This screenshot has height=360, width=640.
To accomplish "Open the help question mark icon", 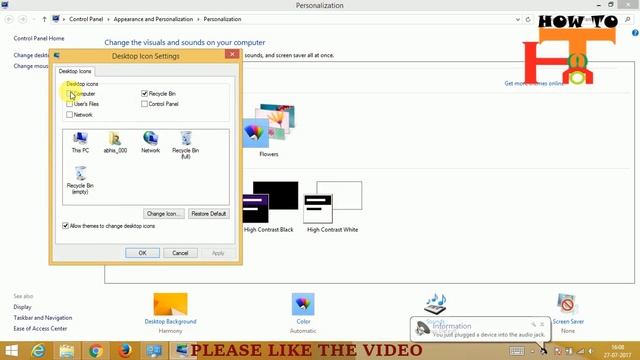I will coord(635,33).
